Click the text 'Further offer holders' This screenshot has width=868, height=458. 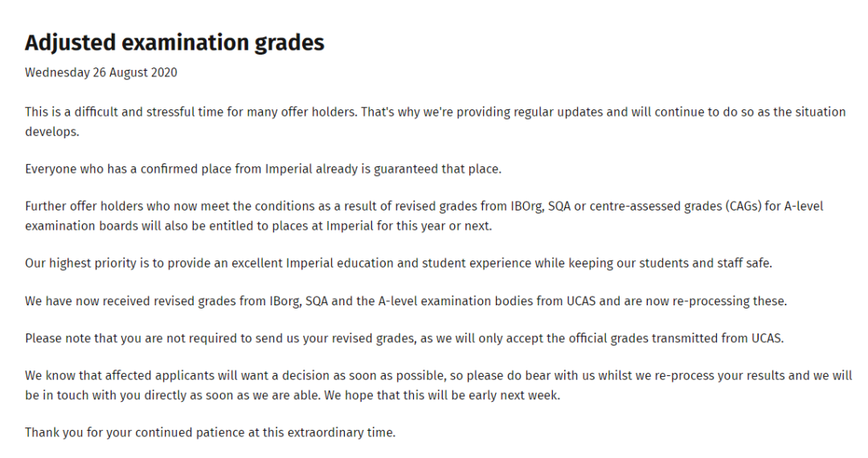click(84, 207)
